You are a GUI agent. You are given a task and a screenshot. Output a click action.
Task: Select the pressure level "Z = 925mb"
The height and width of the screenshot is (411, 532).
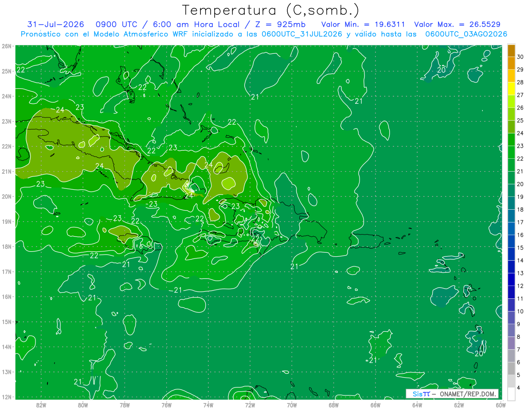(x=280, y=24)
